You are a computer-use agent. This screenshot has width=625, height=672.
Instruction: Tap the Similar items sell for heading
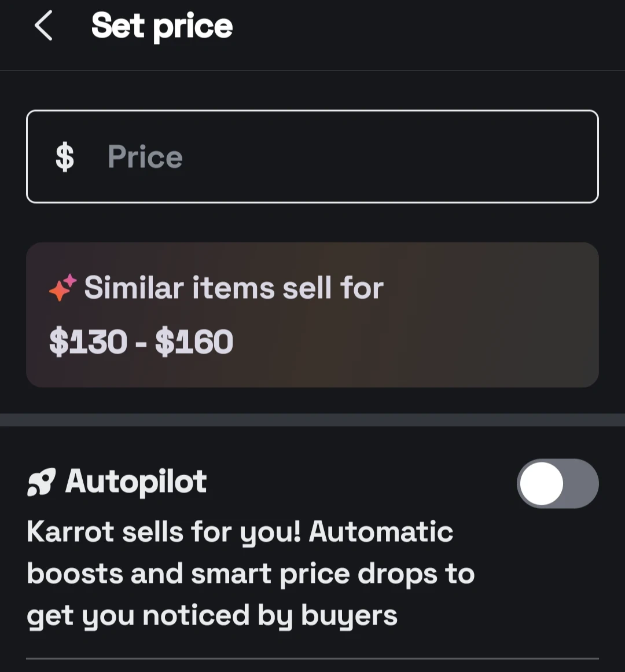[234, 288]
